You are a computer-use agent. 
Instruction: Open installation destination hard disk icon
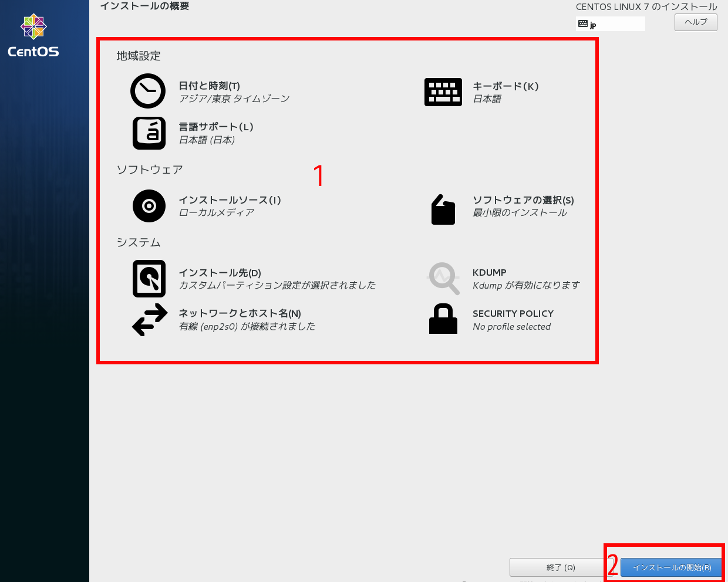pyautogui.click(x=149, y=279)
